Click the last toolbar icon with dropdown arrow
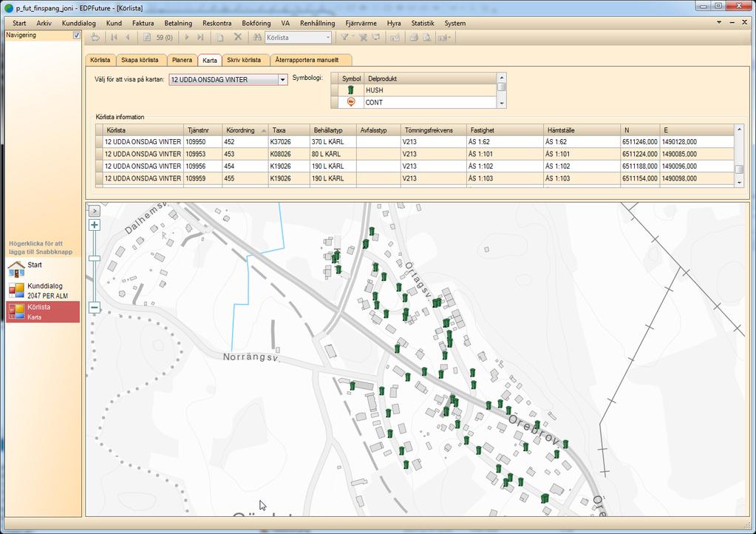The height and width of the screenshot is (534, 756). (443, 37)
